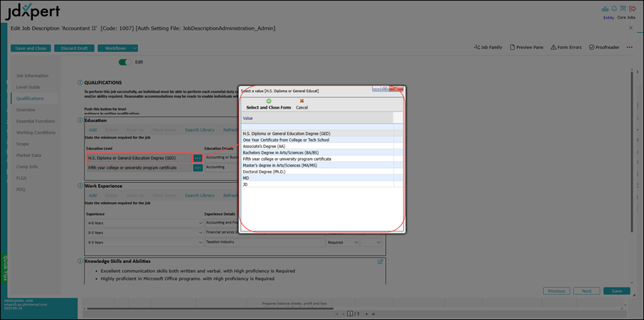Click the green Select and Close Form checkmark icon
Screen dimensions: 644x320
coord(269,101)
